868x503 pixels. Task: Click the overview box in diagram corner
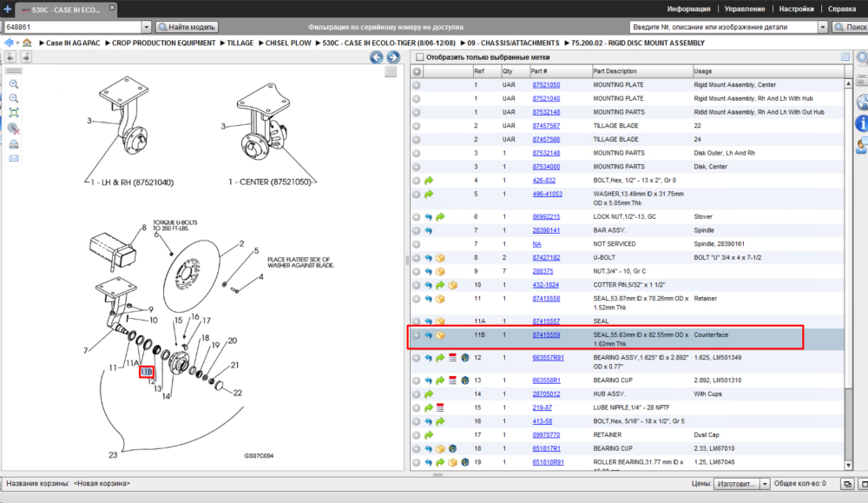tap(391, 72)
